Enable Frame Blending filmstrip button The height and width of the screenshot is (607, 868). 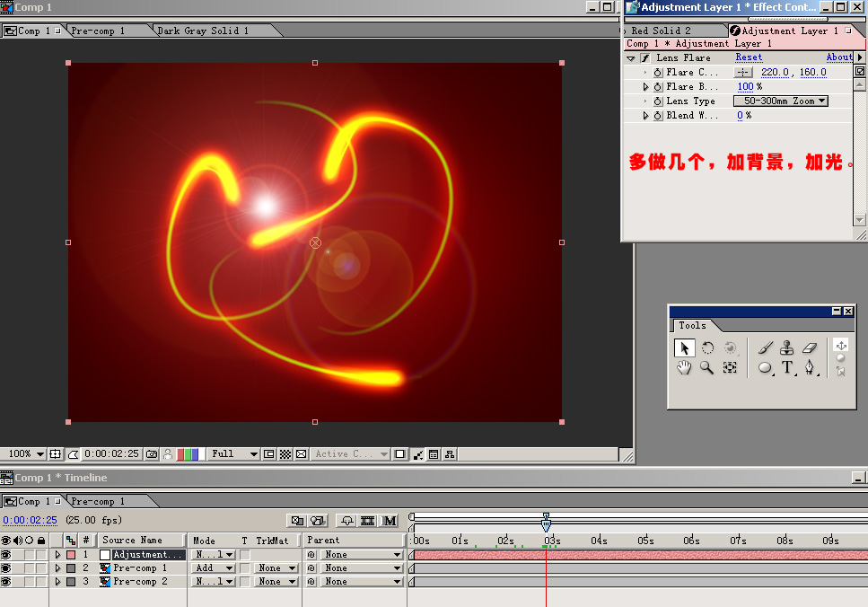pyautogui.click(x=367, y=521)
